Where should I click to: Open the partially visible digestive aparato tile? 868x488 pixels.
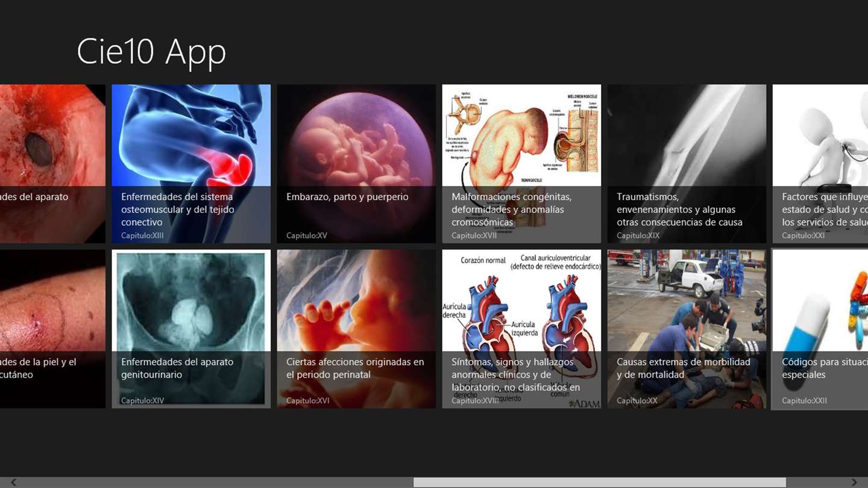(x=52, y=164)
